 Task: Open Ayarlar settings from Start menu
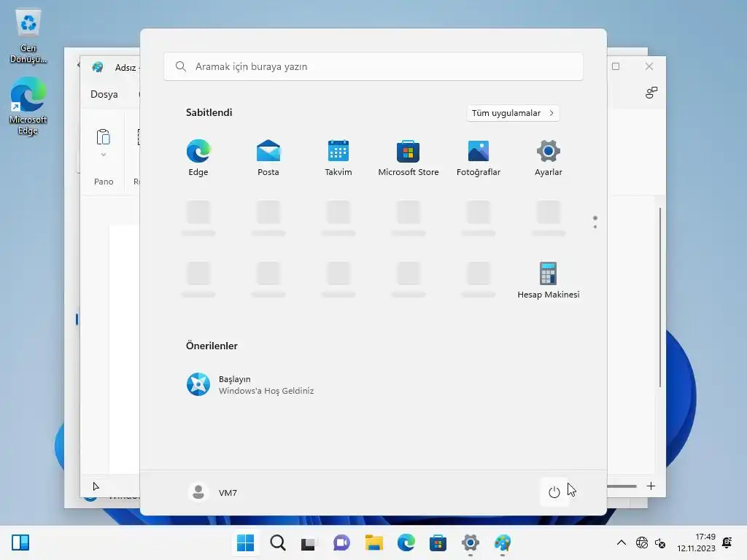coord(549,157)
